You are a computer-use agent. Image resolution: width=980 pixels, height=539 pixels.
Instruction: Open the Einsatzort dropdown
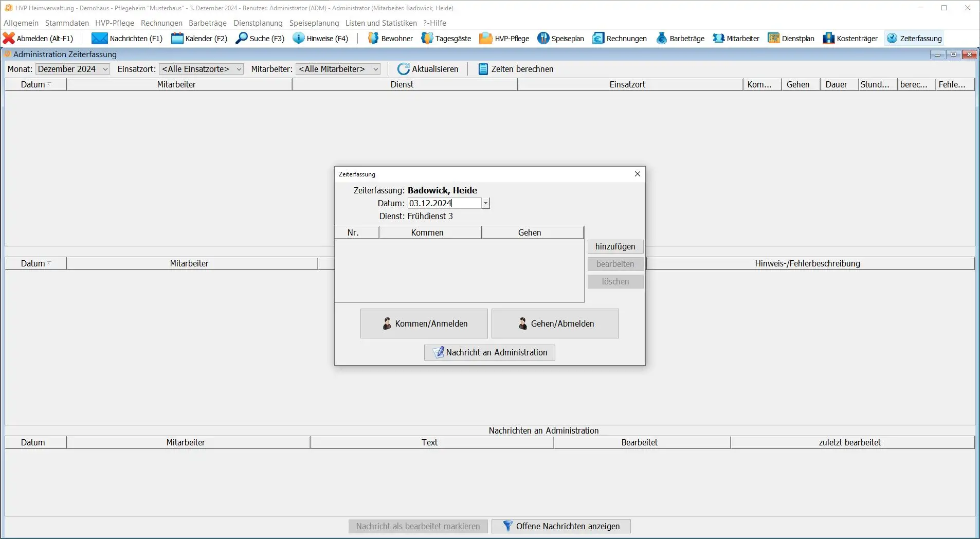coord(239,69)
